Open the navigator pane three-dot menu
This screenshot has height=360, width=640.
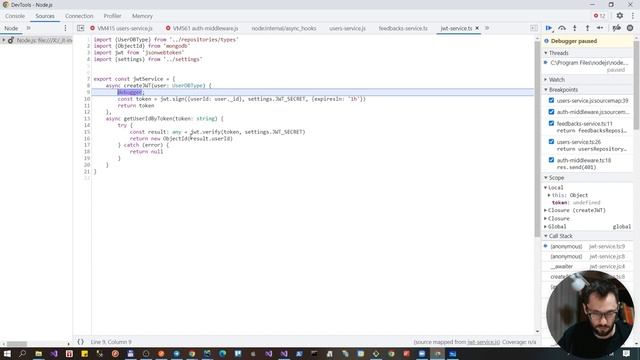[x=65, y=28]
